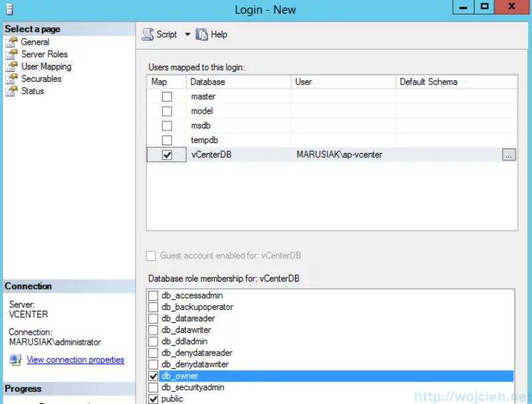The height and width of the screenshot is (404, 532).
Task: Uncheck the vCenterDB mapping checkbox
Action: pos(166,154)
